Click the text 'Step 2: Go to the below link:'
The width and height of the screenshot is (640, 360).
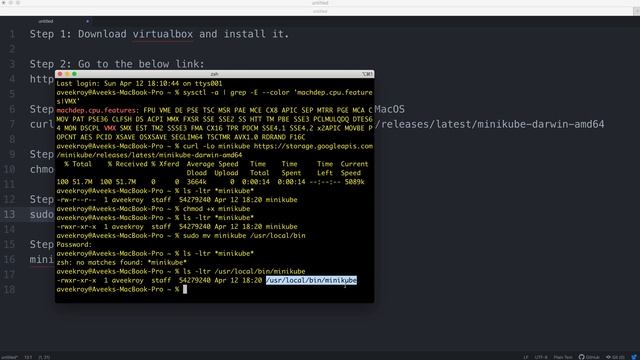[x=117, y=64]
